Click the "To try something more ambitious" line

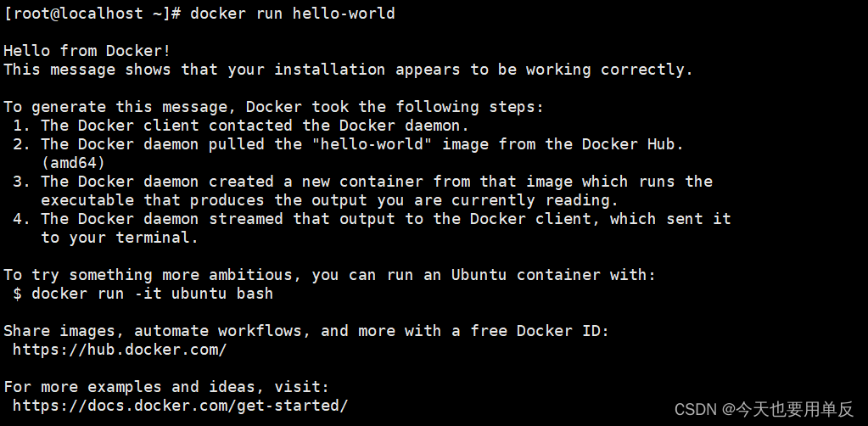click(329, 275)
